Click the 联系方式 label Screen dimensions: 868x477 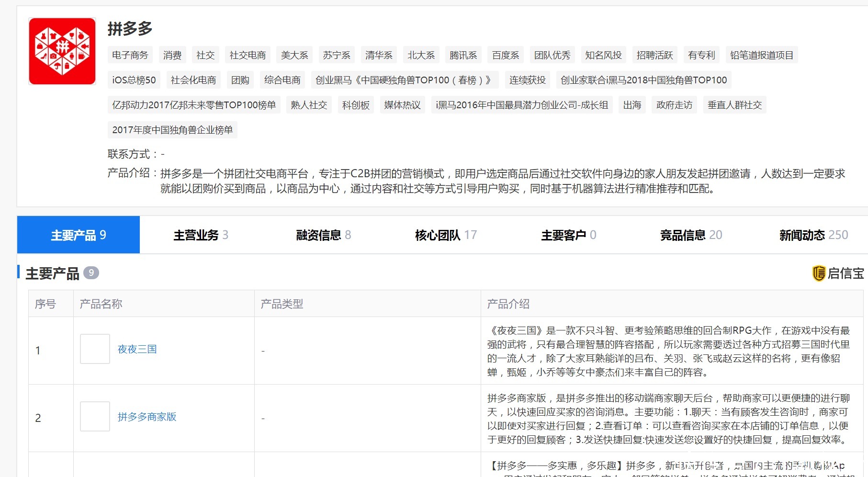pyautogui.click(x=133, y=154)
